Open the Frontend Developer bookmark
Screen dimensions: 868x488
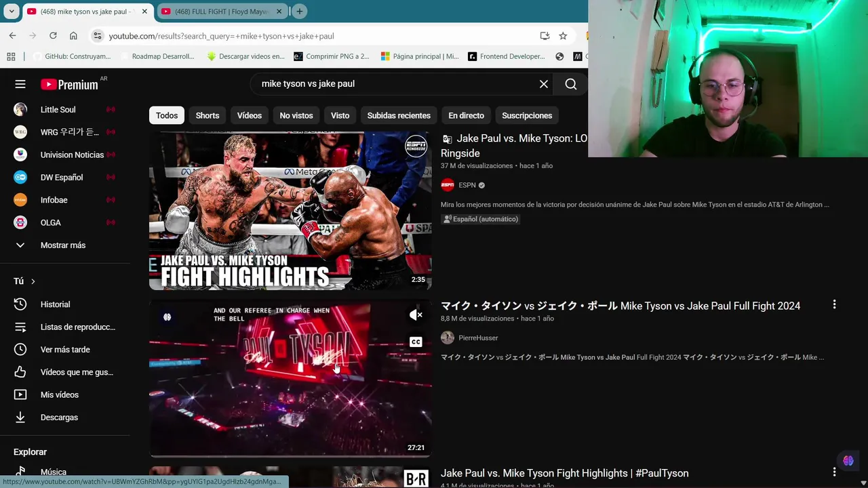coord(507,56)
